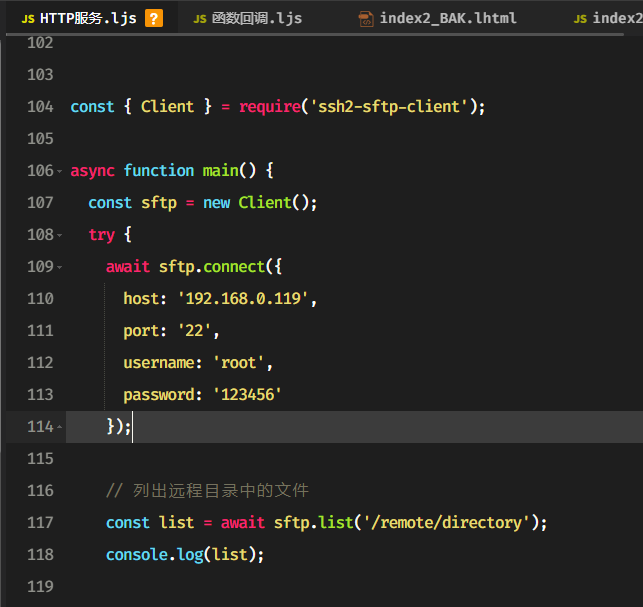Click the 'ssh2-sftp-client' string
Viewport: 643px width, 607px height.
(389, 107)
